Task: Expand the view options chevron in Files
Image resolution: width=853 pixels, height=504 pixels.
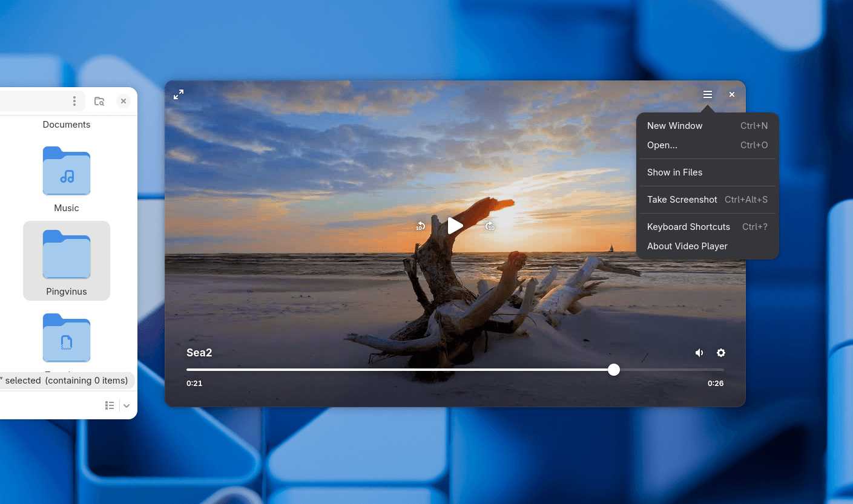Action: 127,405
